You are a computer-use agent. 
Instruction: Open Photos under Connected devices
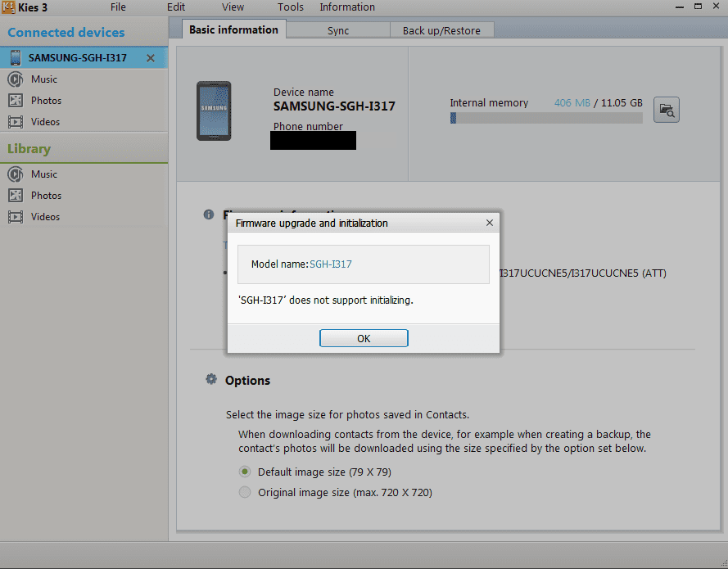click(x=46, y=101)
